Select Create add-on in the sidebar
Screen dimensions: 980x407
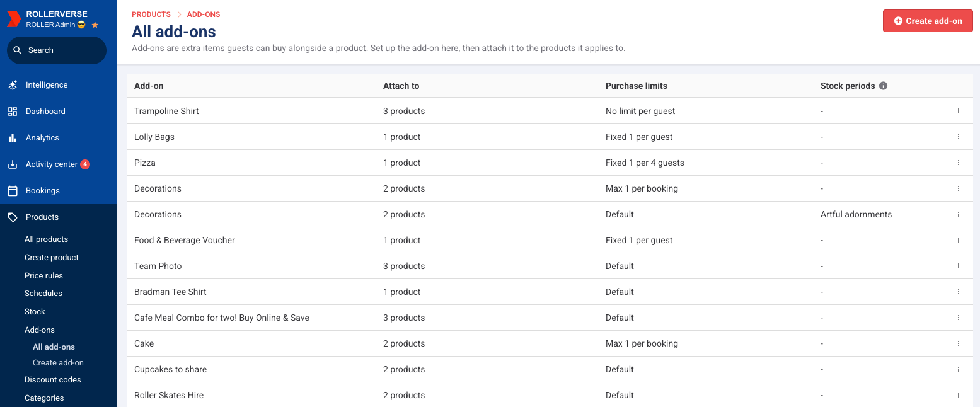tap(58, 363)
